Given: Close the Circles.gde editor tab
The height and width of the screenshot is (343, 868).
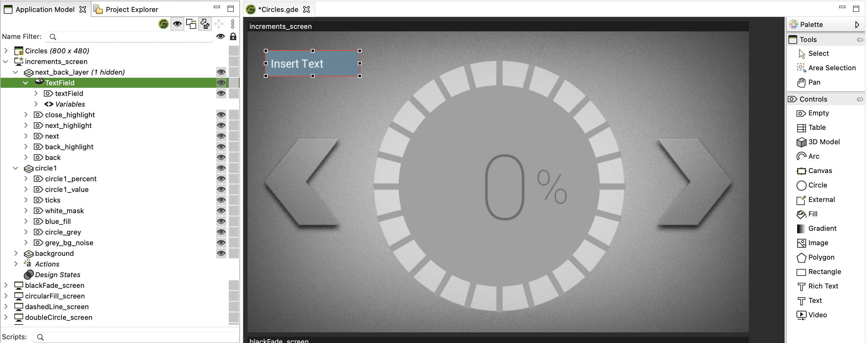Looking at the screenshot, I should [306, 9].
